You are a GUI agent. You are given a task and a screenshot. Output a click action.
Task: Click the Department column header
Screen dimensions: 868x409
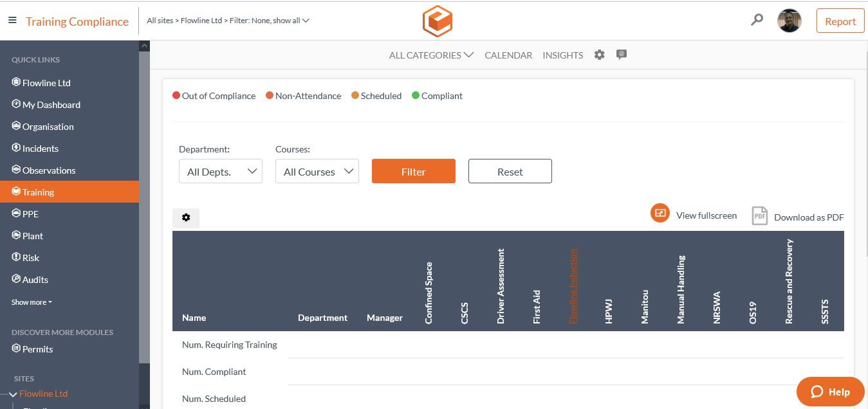(x=323, y=318)
